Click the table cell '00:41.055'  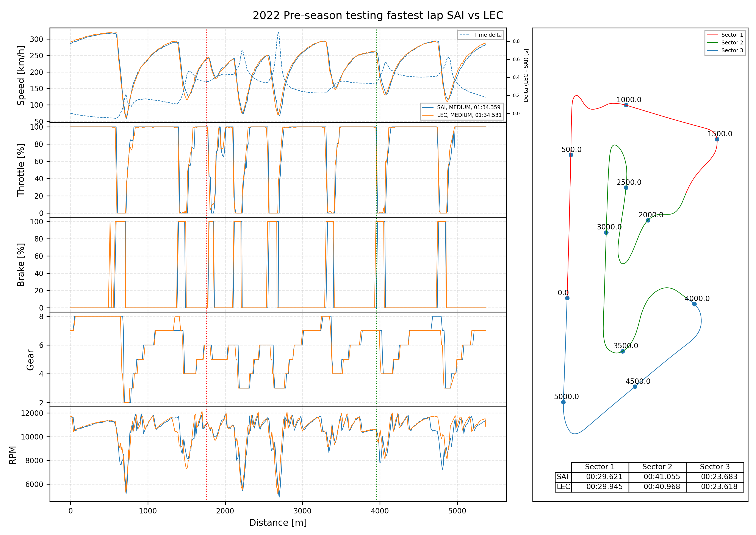(657, 477)
